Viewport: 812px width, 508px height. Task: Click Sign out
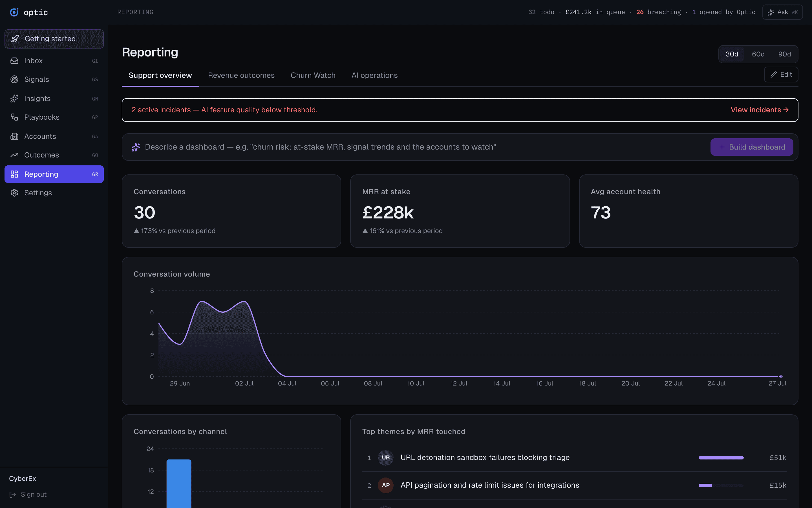click(28, 494)
